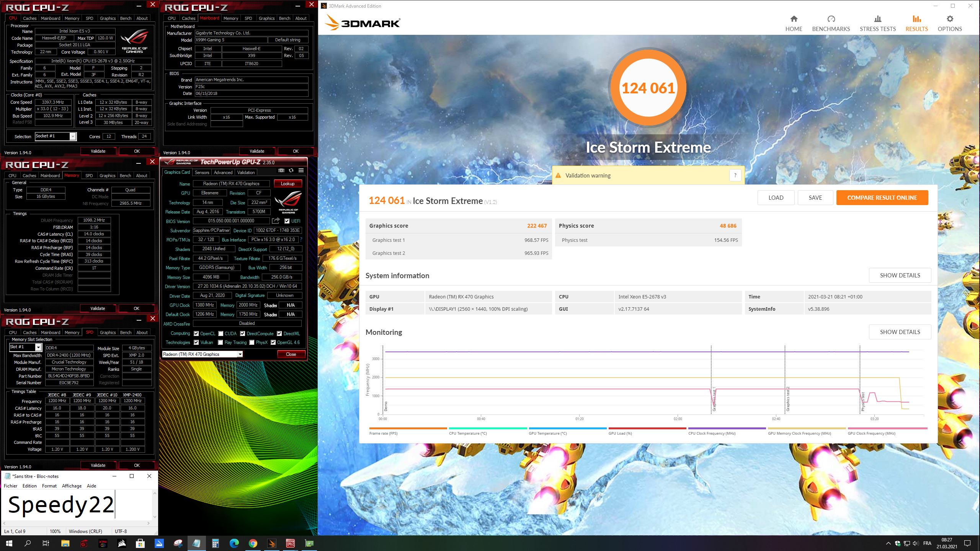Open Validation warning help question mark

(735, 175)
